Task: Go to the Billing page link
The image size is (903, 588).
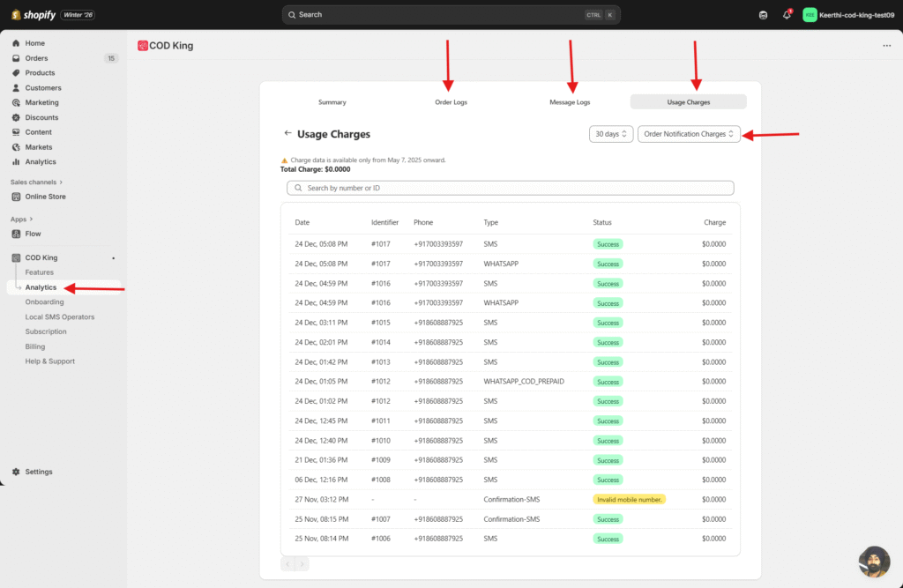Action: [x=35, y=346]
